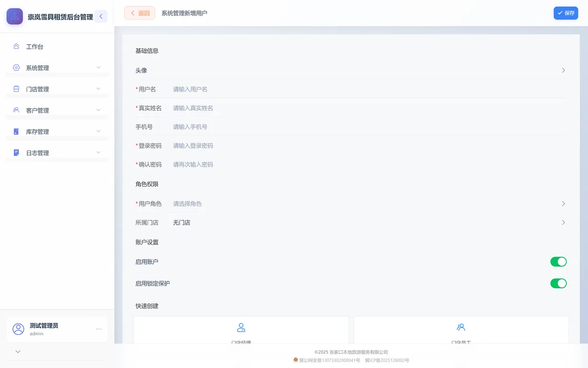Click the 库存管理 inventory icon
This screenshot has height=368, width=588.
[x=16, y=132]
